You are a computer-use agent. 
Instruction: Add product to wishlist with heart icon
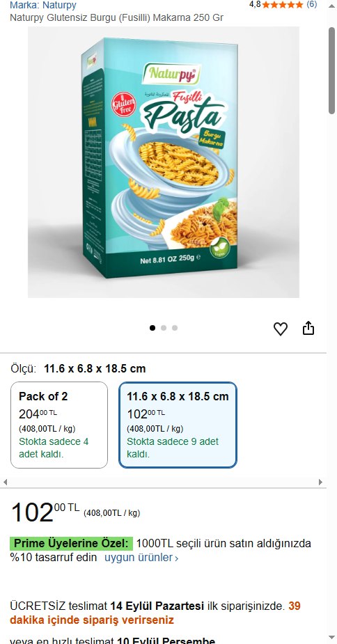pyautogui.click(x=281, y=329)
